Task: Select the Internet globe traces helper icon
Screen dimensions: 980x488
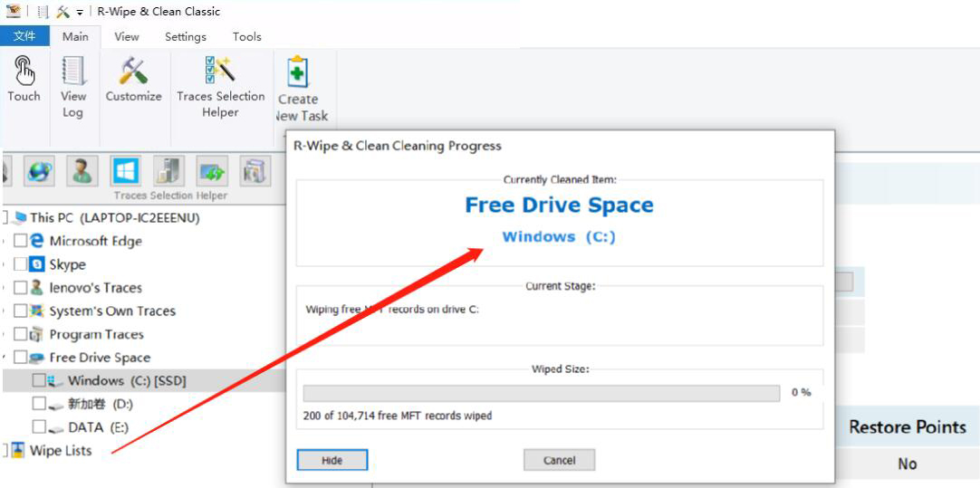Action: point(40,170)
